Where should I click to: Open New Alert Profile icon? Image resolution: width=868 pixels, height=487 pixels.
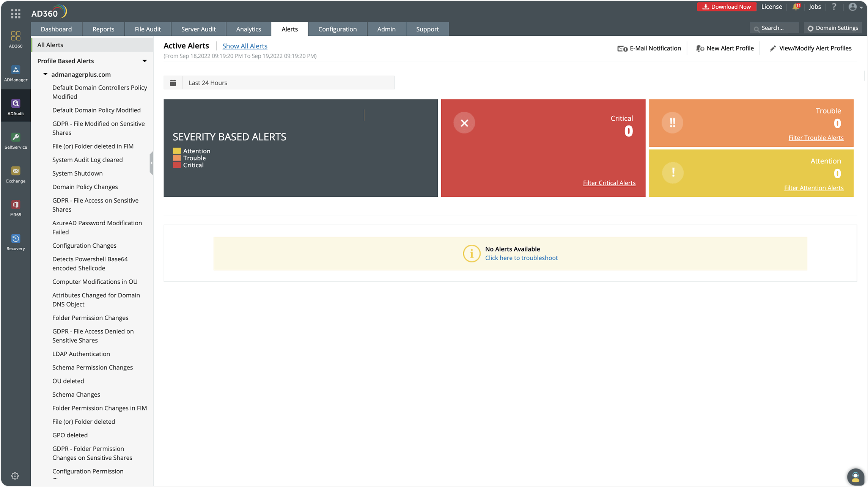click(x=699, y=48)
